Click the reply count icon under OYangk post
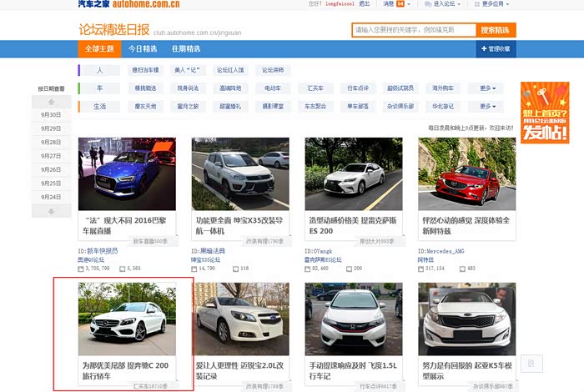Viewport: 584px width, 392px height. 349,269
